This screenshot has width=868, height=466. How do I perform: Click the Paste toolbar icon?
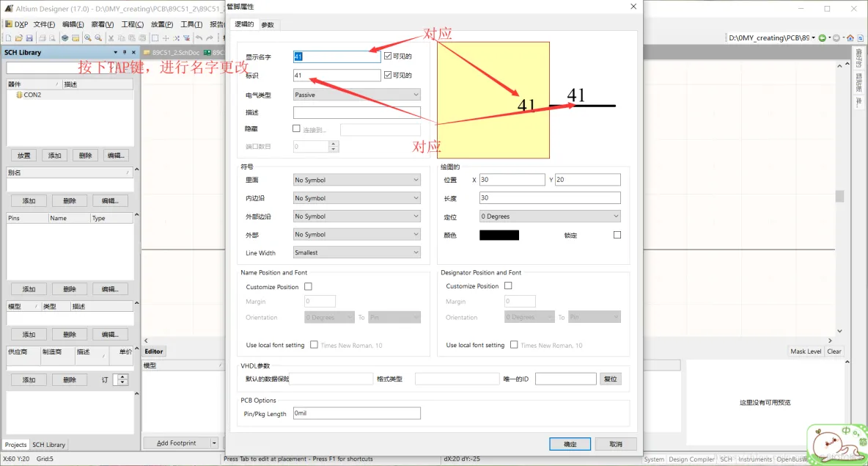pos(132,38)
